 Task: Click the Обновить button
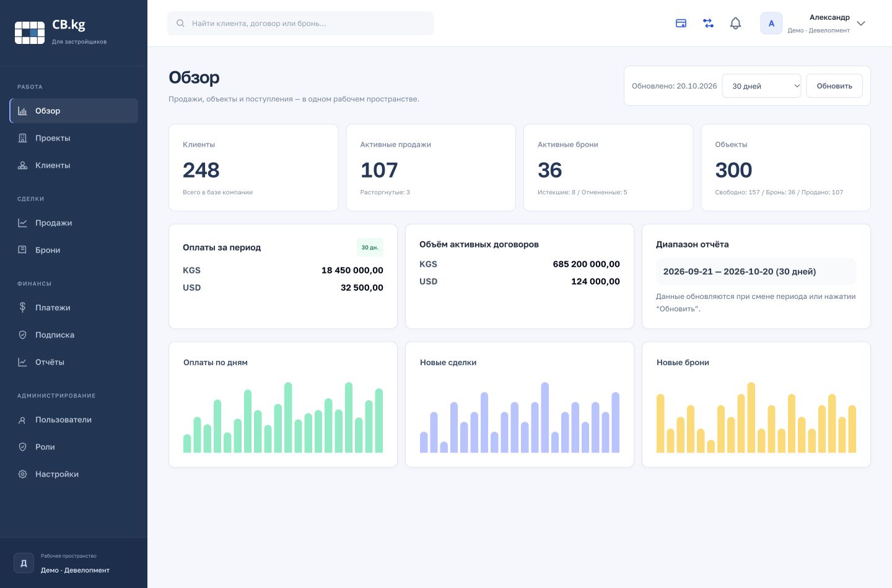point(834,86)
